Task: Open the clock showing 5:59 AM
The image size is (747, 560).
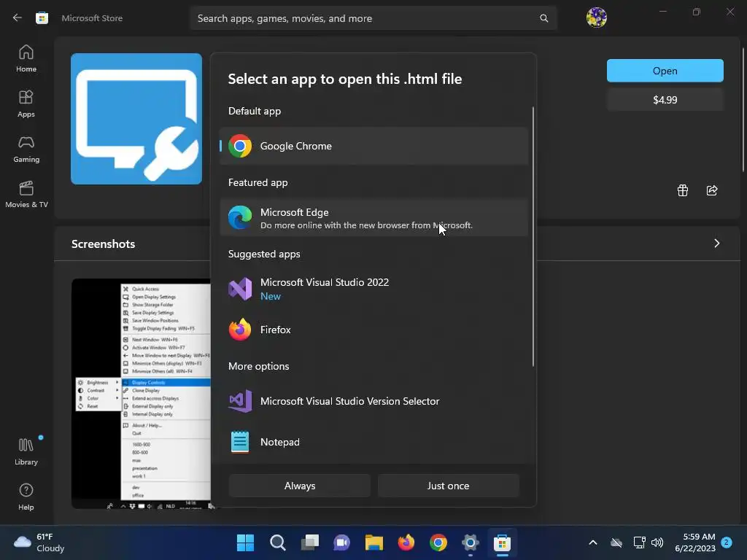Action: pos(695,542)
